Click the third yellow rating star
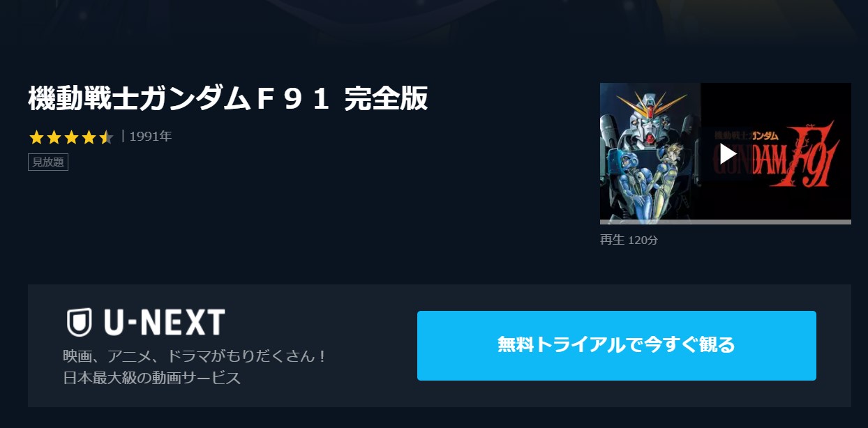The image size is (868, 428). point(71,137)
